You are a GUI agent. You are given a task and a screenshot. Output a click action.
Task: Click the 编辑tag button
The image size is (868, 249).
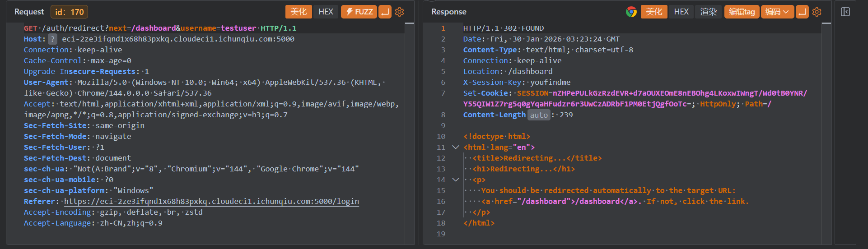742,12
